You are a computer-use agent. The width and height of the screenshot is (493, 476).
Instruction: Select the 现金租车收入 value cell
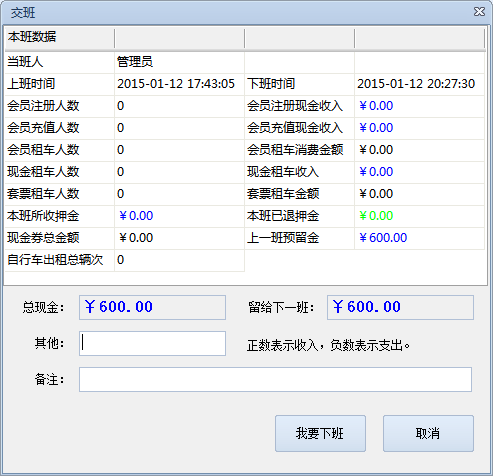pyautogui.click(x=419, y=172)
